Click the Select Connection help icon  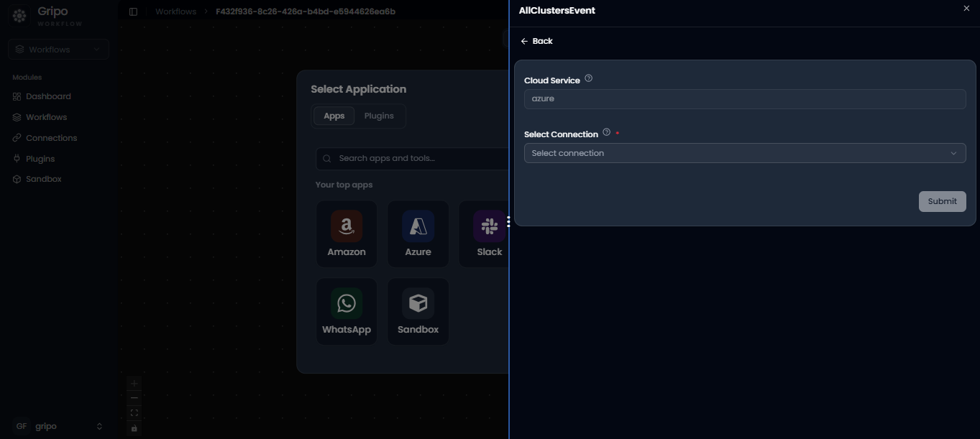click(x=606, y=132)
